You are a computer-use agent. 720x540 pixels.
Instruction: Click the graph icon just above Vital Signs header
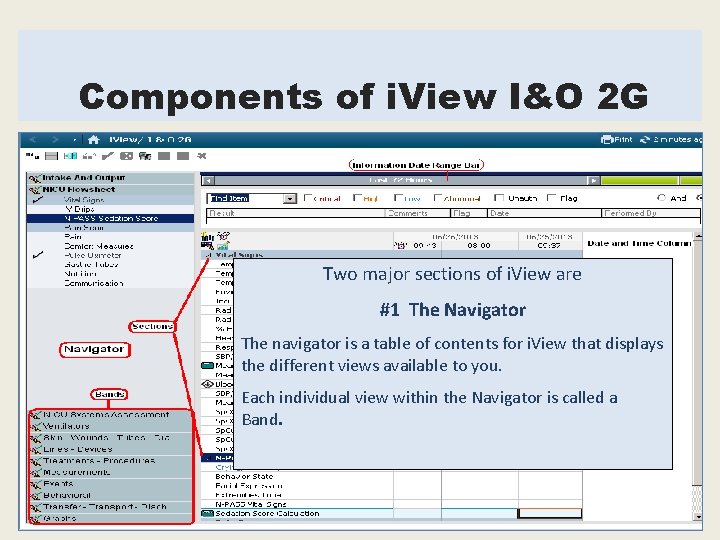click(x=223, y=246)
